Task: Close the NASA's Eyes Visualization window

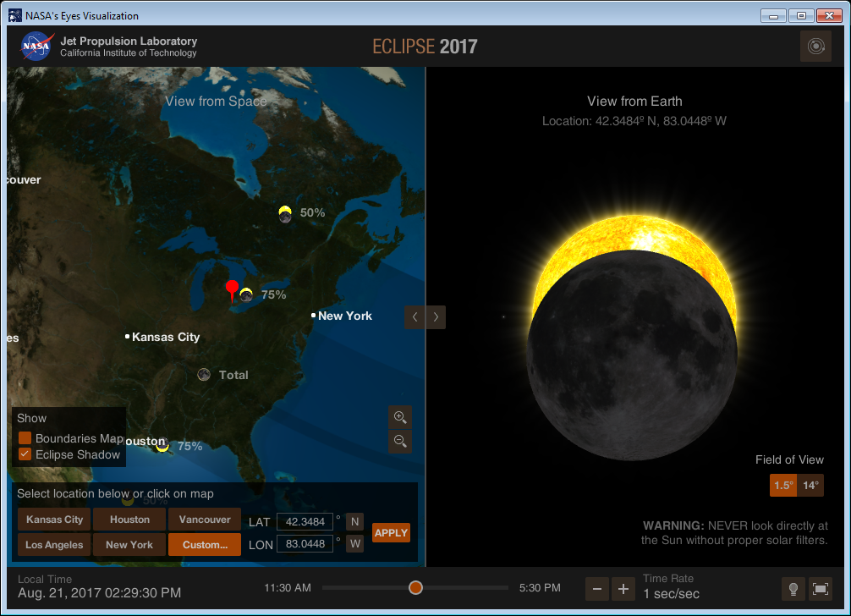Action: coord(829,16)
